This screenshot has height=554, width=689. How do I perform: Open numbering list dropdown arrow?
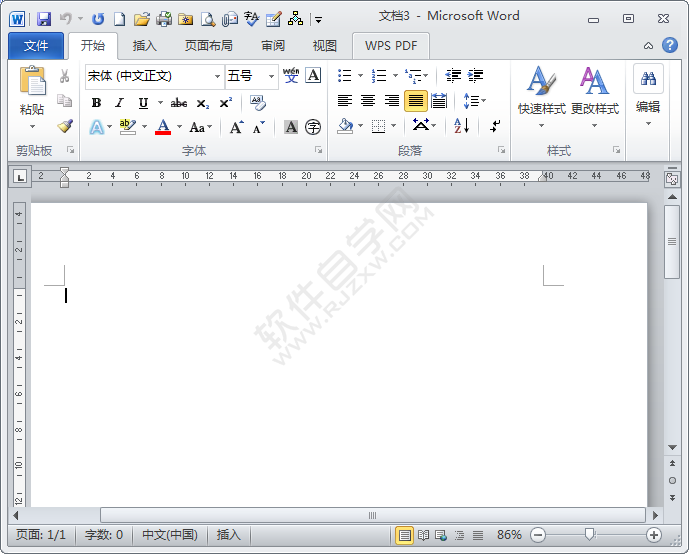tap(395, 76)
